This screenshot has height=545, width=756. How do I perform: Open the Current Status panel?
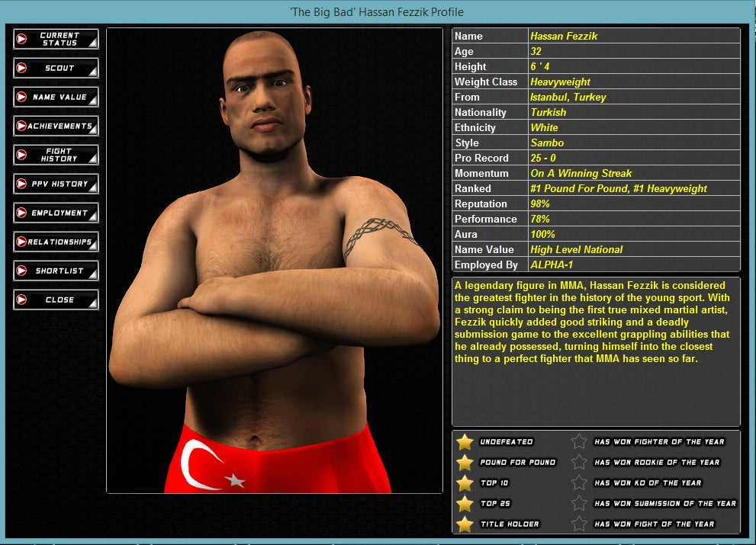click(x=55, y=38)
